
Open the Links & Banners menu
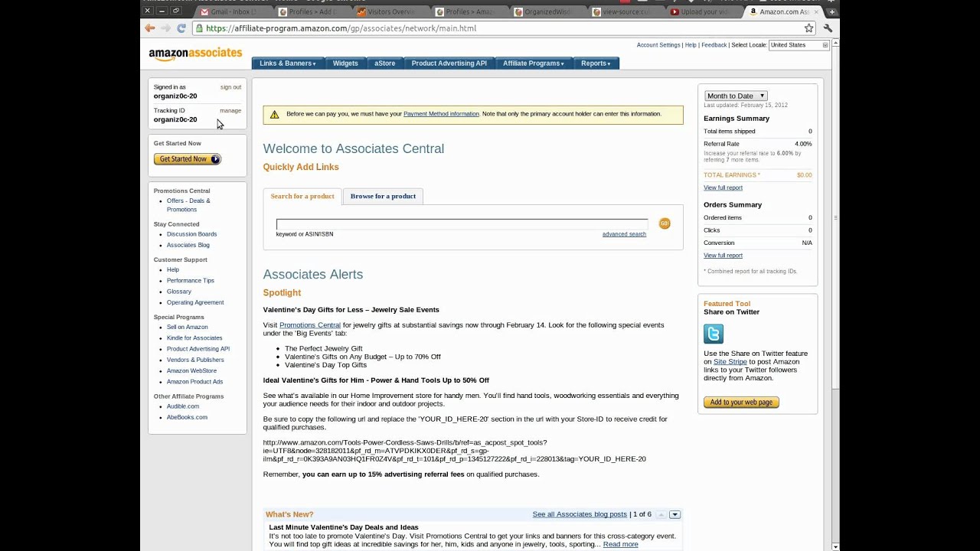coord(288,64)
